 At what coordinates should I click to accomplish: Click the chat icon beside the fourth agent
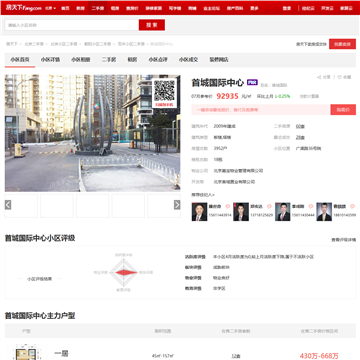tap(352, 206)
